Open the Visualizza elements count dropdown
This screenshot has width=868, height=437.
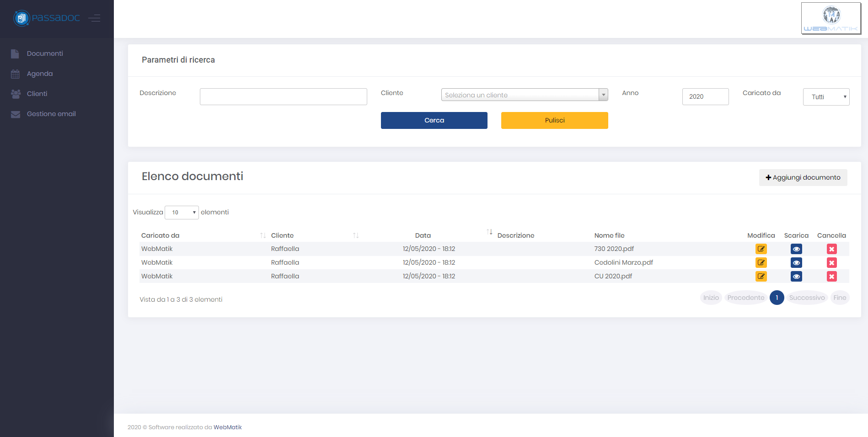[182, 212]
